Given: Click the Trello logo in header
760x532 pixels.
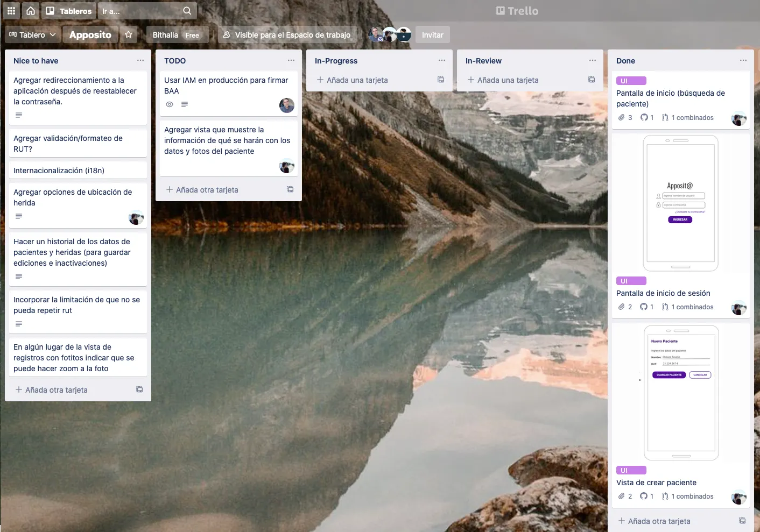Looking at the screenshot, I should (517, 11).
